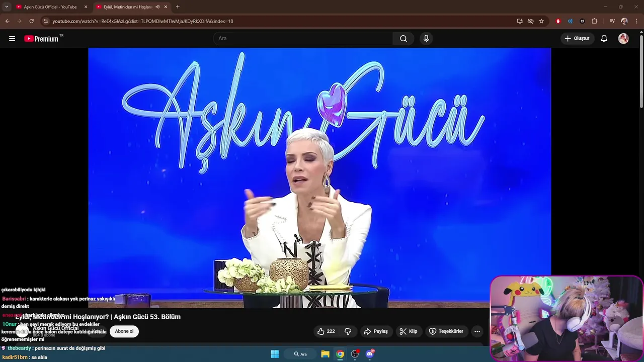Click Chrome icon in taskbar
Image resolution: width=644 pixels, height=362 pixels.
(340, 354)
